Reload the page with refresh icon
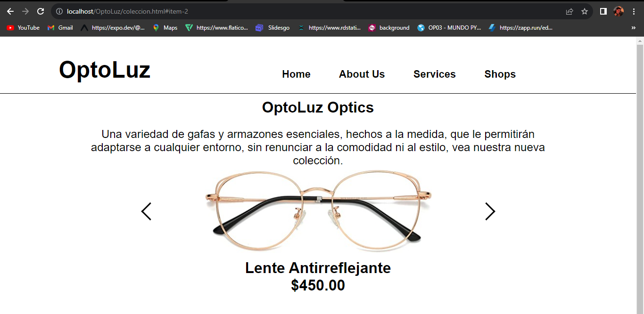 click(41, 11)
